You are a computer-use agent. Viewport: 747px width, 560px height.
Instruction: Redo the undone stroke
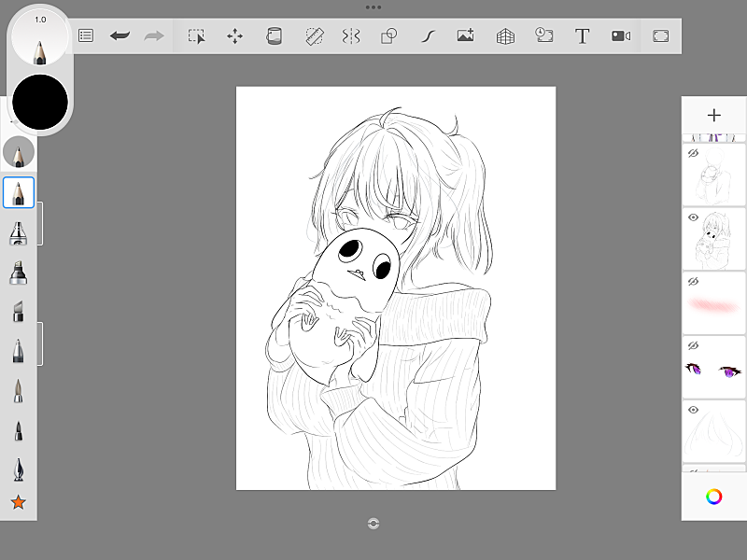click(x=153, y=35)
